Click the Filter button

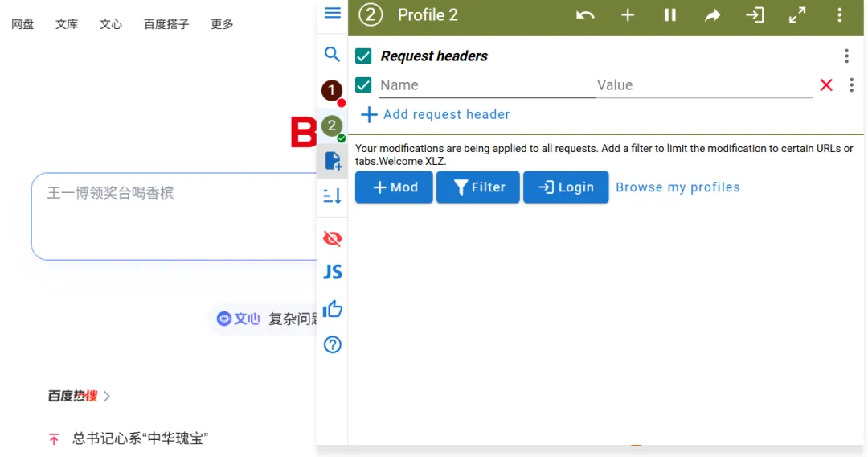pos(478,187)
